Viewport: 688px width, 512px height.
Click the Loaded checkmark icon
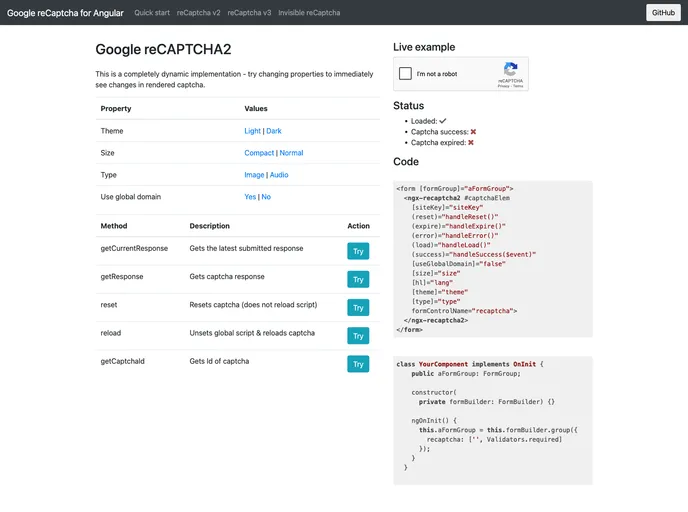click(443, 121)
